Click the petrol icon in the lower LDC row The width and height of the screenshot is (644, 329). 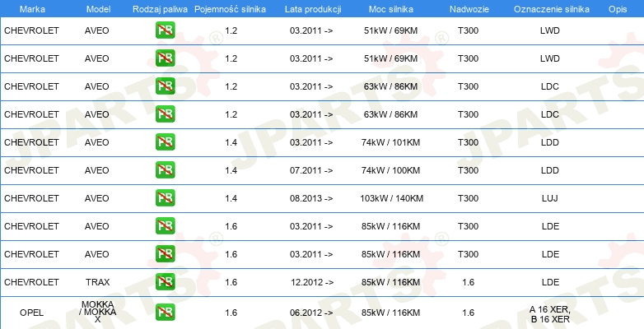[x=165, y=114]
